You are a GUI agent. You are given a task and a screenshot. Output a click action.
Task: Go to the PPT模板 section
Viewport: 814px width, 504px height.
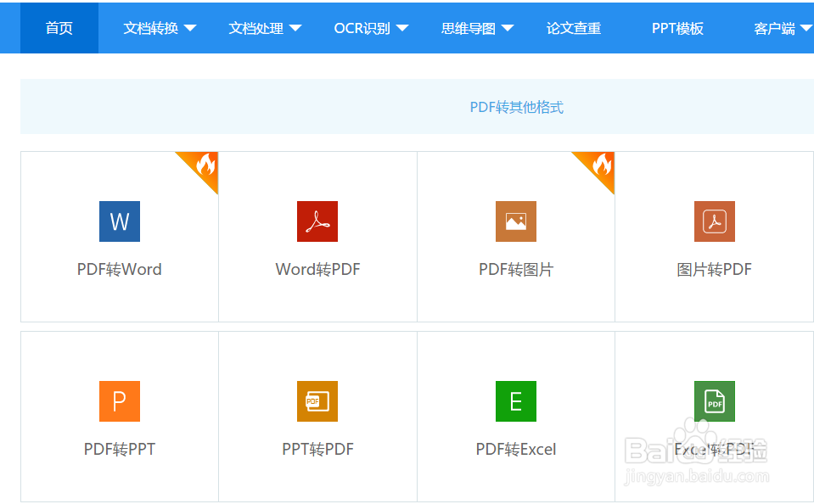[x=677, y=28]
